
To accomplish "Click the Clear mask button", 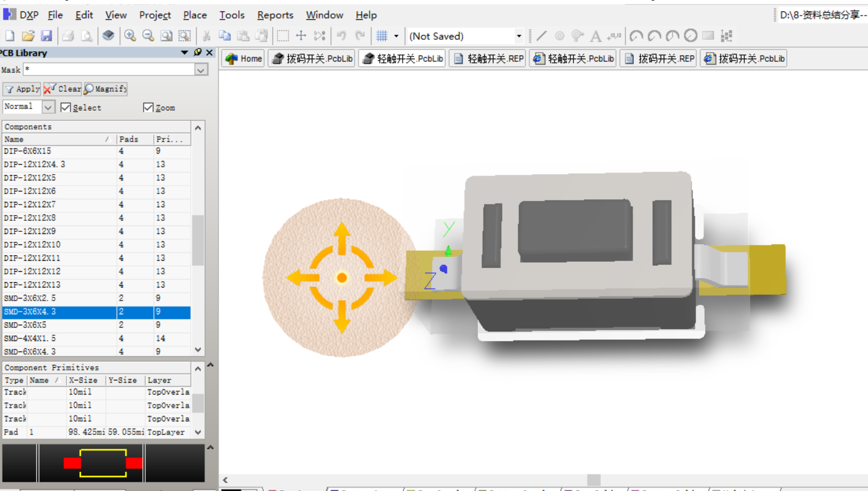I will click(x=62, y=89).
